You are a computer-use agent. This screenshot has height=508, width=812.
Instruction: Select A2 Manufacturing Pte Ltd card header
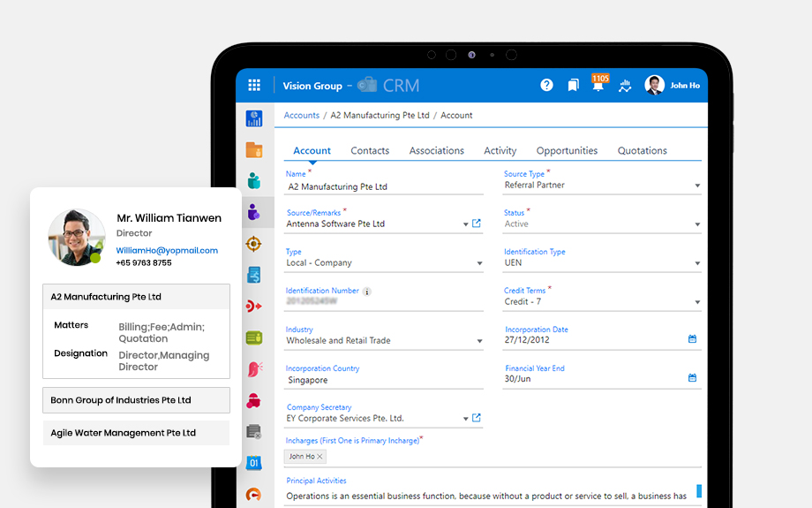(x=136, y=297)
